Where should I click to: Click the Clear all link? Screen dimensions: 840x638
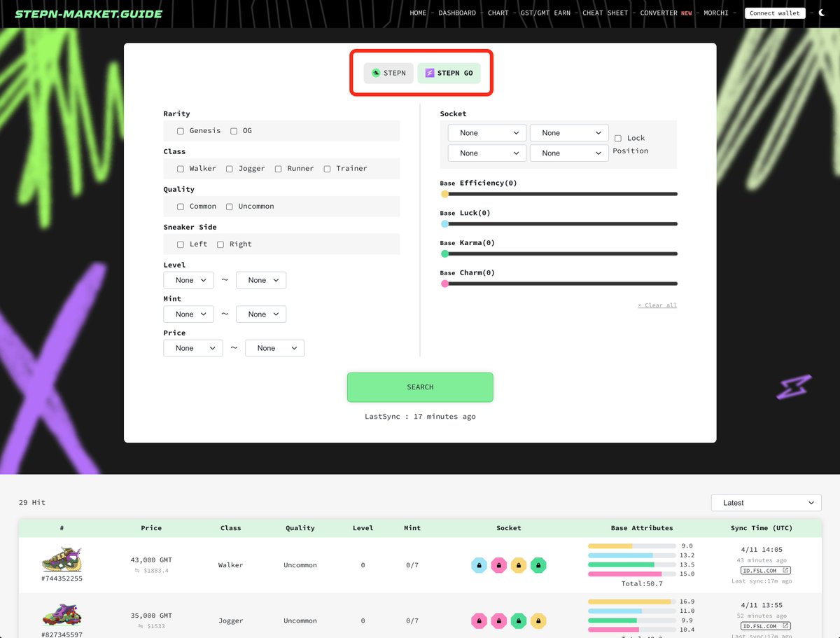tap(657, 305)
